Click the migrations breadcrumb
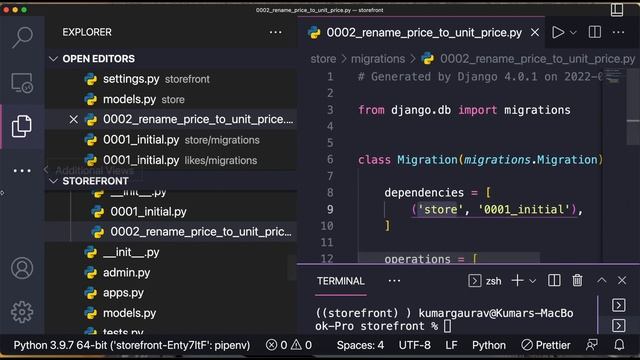Image resolution: width=640 pixels, height=360 pixels. (378, 59)
